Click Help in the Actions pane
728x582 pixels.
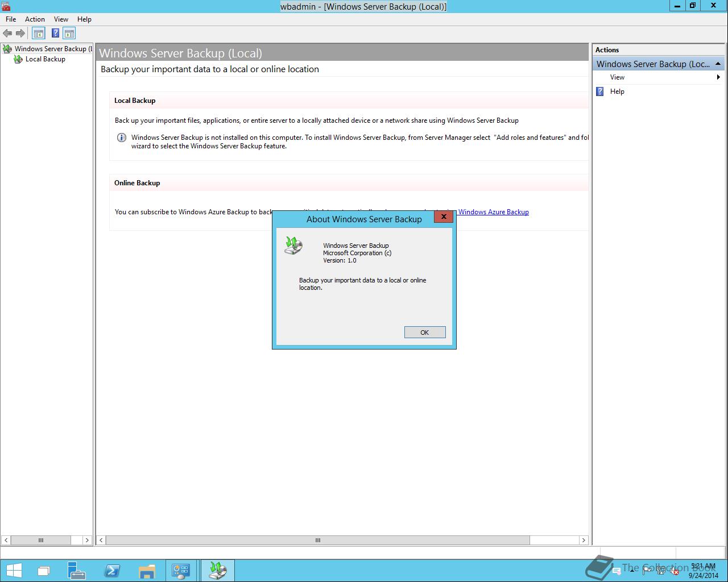pos(617,92)
